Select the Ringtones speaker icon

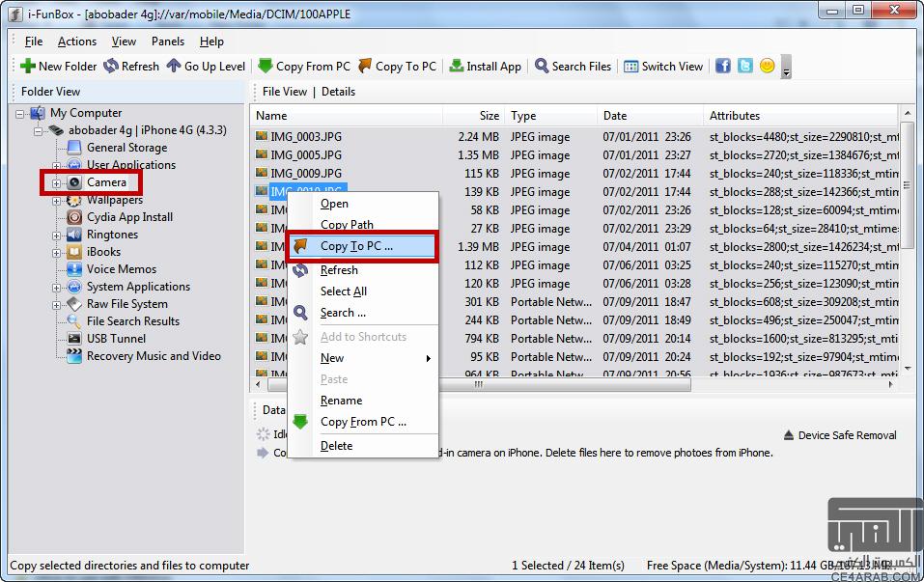tap(74, 235)
